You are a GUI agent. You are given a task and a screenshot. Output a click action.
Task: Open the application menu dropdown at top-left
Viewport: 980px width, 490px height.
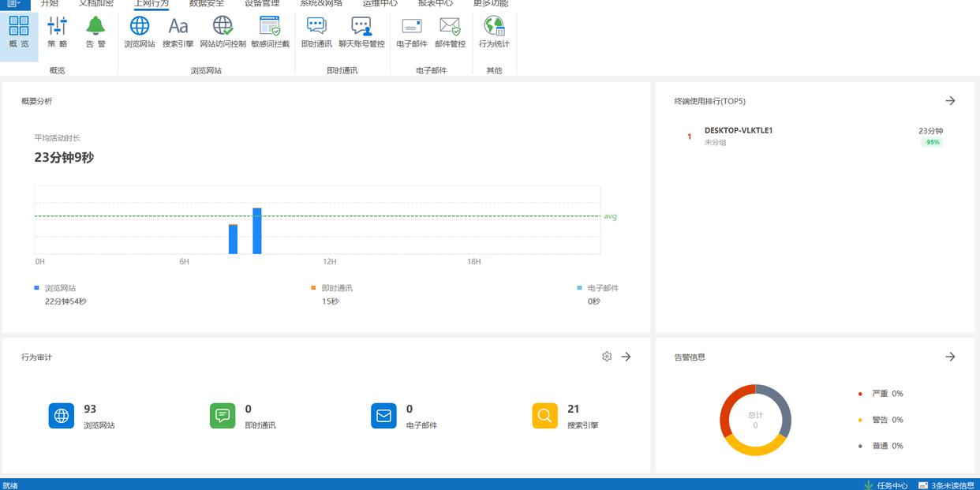click(x=13, y=3)
